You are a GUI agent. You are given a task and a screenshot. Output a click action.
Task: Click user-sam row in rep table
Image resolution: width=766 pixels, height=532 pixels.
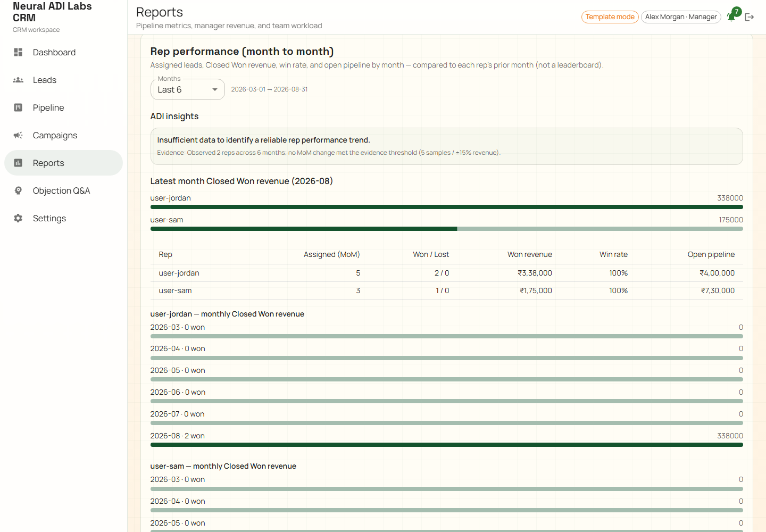[x=447, y=290]
